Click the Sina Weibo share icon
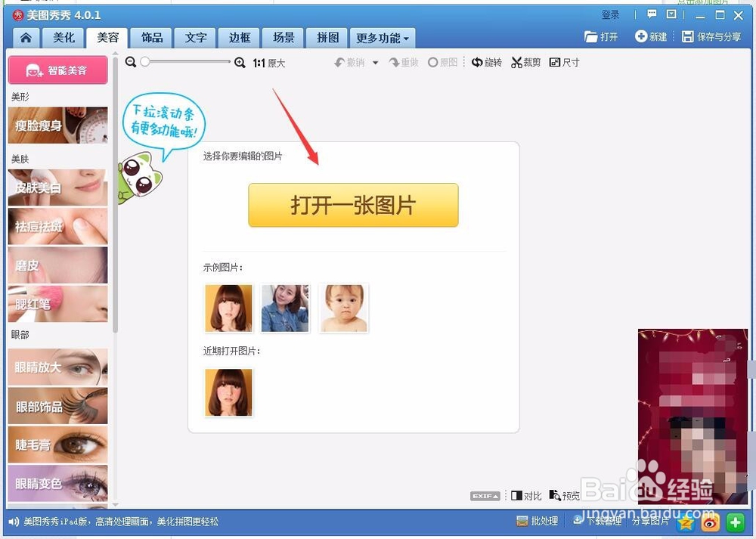Screen dimensions: 756x539 pos(709,522)
